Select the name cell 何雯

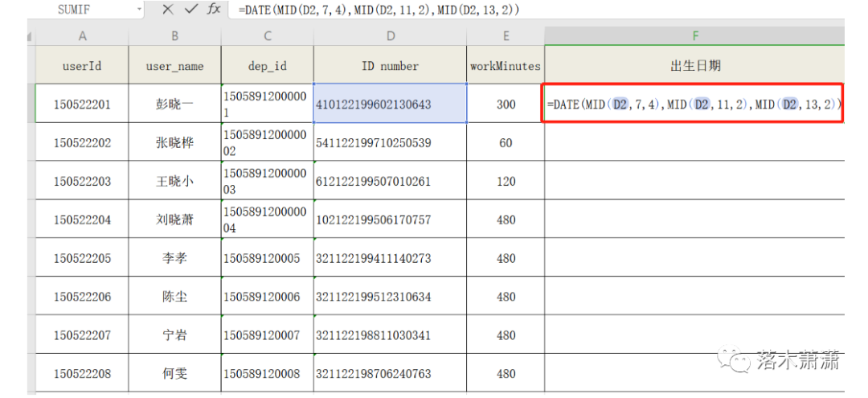click(175, 373)
